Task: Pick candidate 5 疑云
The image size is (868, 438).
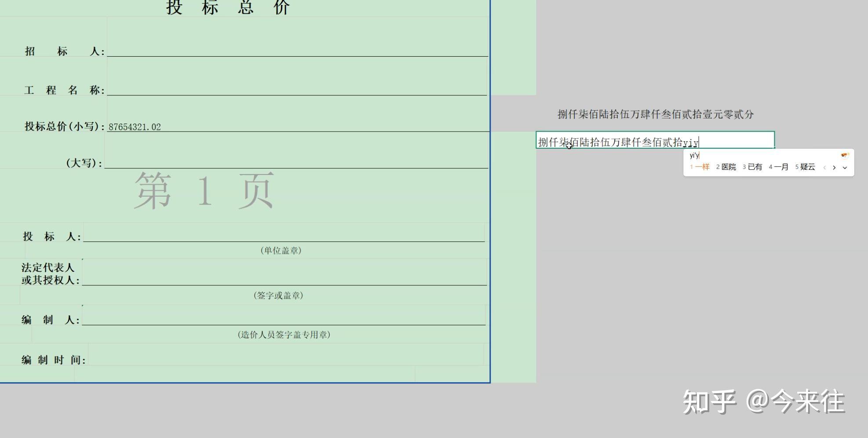Action: (x=805, y=167)
